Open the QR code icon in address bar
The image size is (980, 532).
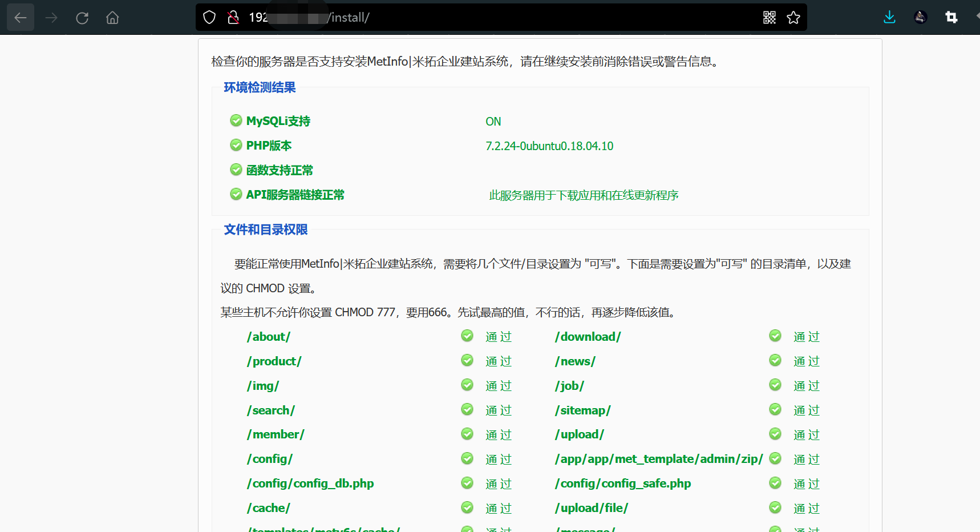[770, 18]
